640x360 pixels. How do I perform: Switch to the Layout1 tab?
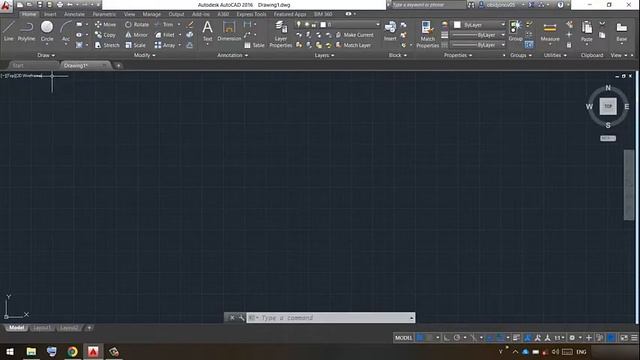pyautogui.click(x=42, y=328)
